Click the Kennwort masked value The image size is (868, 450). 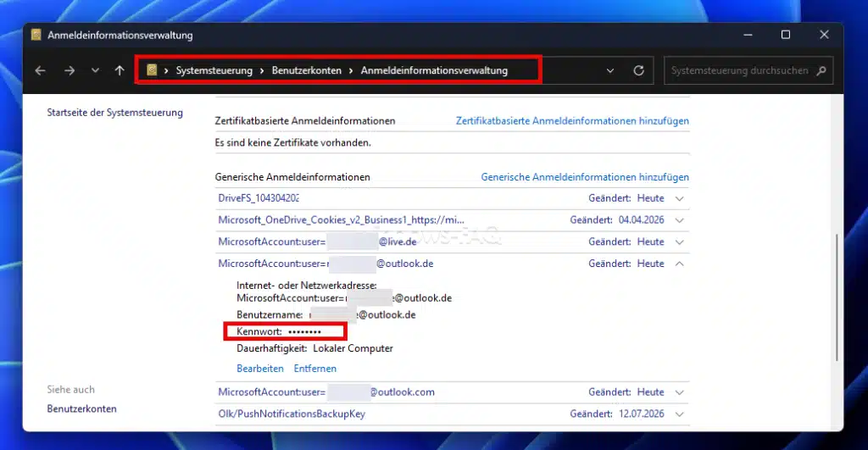[304, 332]
